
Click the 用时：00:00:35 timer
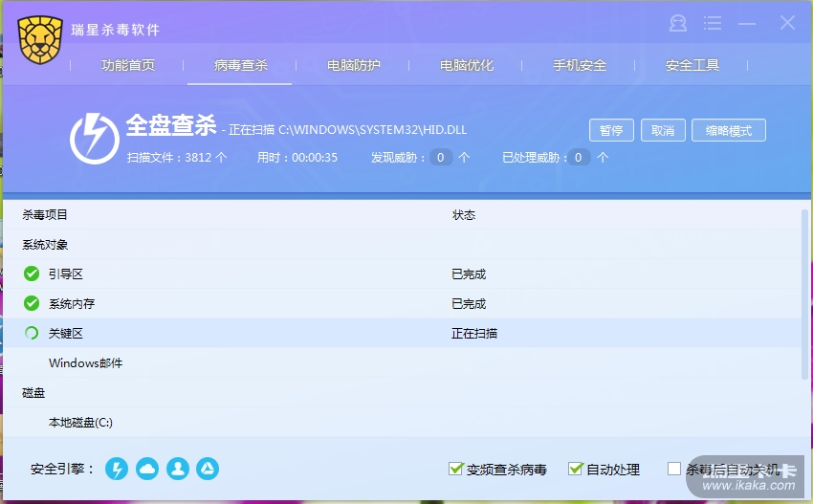coord(297,157)
